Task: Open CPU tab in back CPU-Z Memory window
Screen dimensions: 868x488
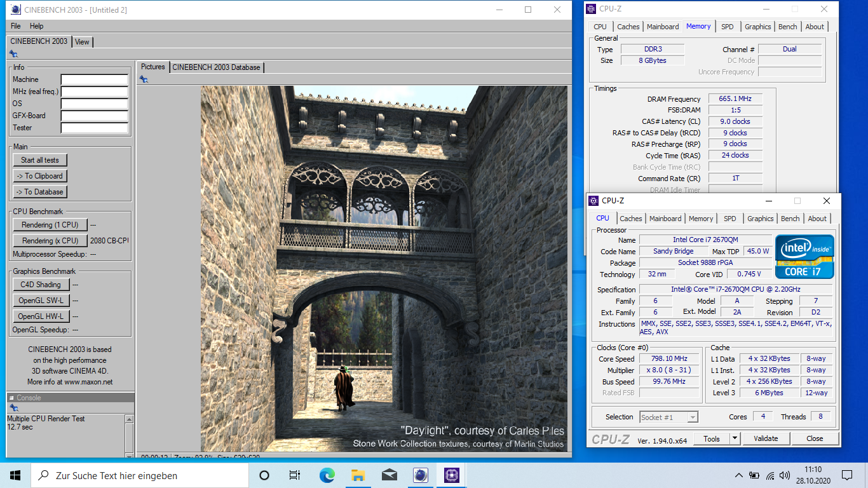Action: (x=600, y=27)
